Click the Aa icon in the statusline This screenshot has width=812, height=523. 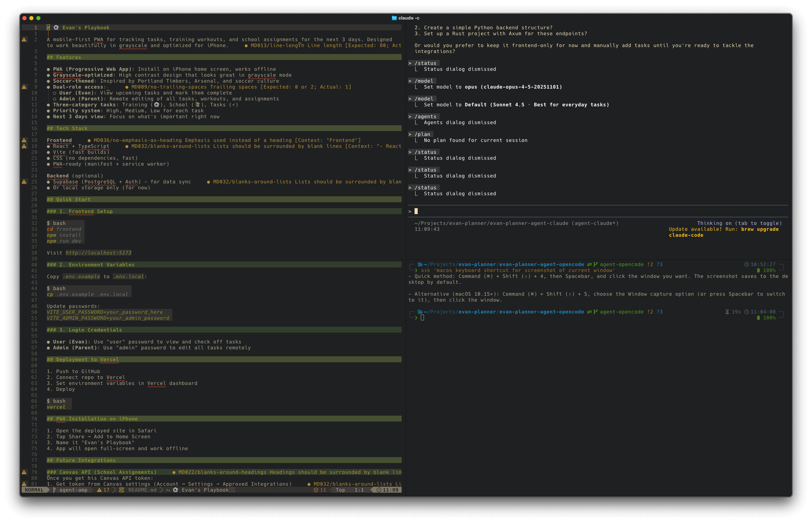pos(169,490)
